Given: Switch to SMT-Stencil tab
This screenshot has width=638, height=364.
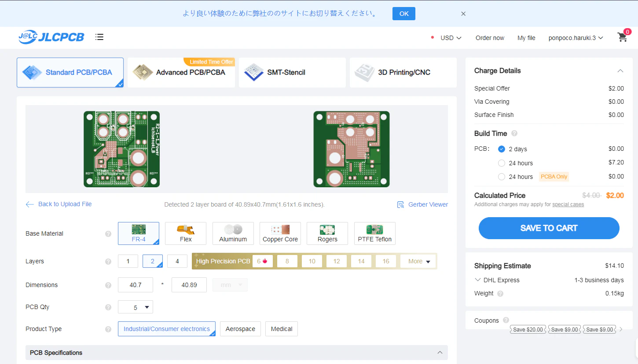Looking at the screenshot, I should pyautogui.click(x=293, y=73).
